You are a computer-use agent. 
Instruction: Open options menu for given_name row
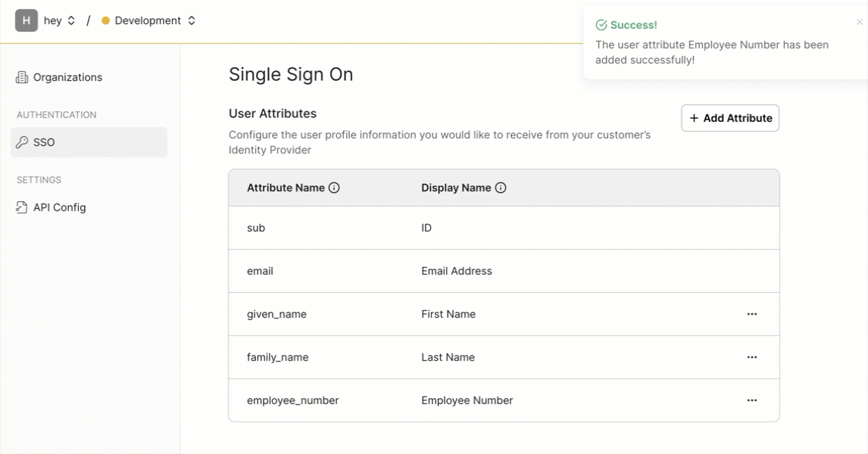[752, 314]
